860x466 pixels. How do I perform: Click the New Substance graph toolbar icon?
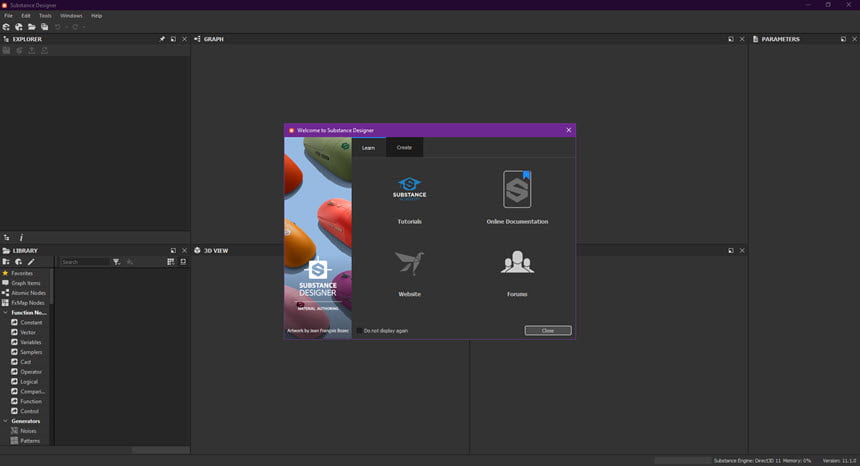click(6, 27)
